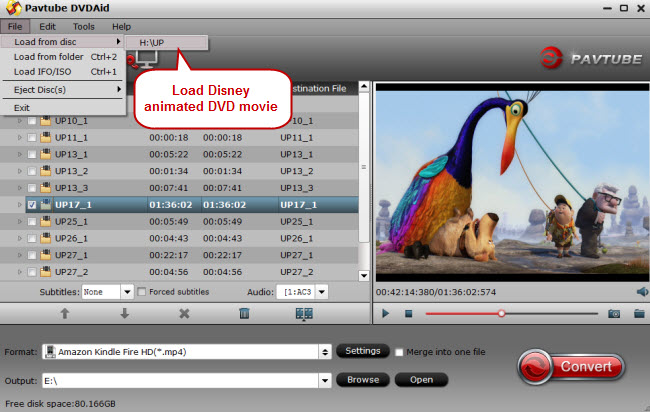The height and width of the screenshot is (412, 650).
Task: Select Load from folder menu entry
Action: pos(63,57)
